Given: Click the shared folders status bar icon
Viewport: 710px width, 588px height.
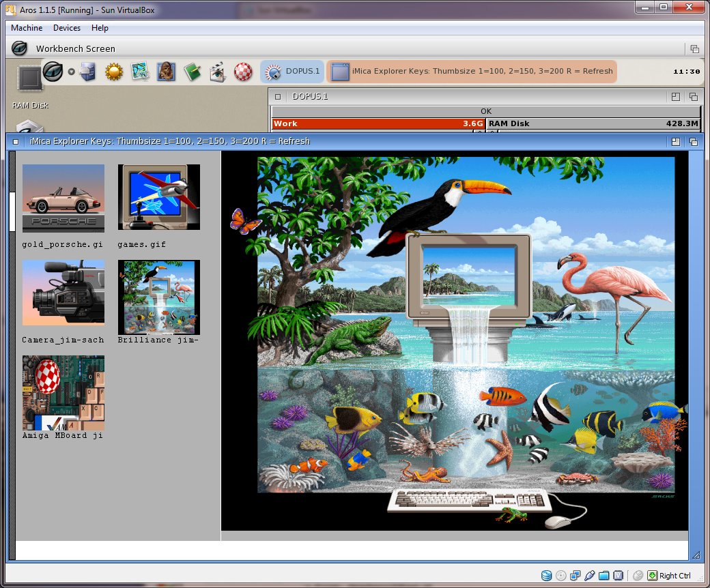Looking at the screenshot, I should click(603, 576).
